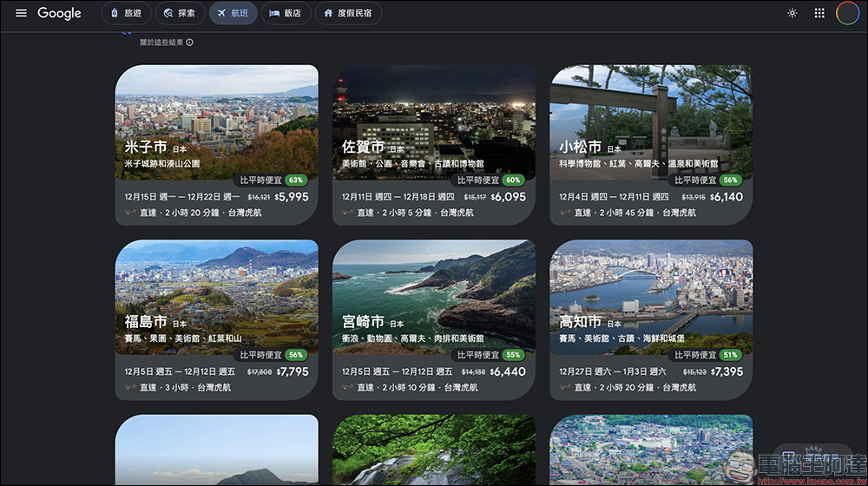Screen dimensions: 868x486
Task: Click the 高知市 city title
Action: click(580, 322)
